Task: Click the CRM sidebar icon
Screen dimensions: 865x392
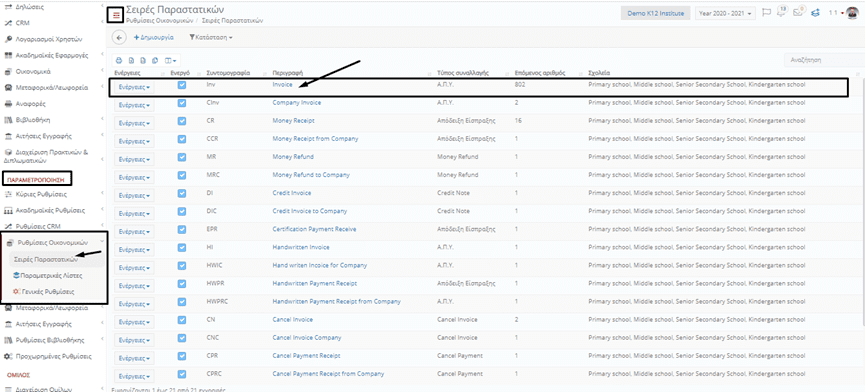Action: tap(8, 23)
